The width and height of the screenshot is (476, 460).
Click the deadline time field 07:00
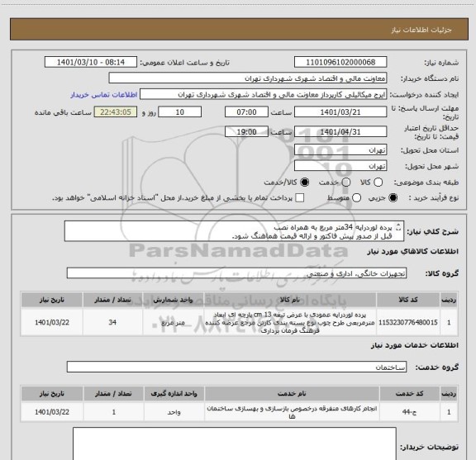[246, 112]
